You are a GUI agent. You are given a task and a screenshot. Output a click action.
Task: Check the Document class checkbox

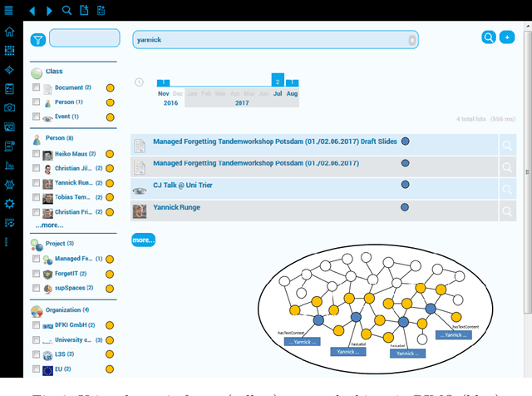pos(36,87)
